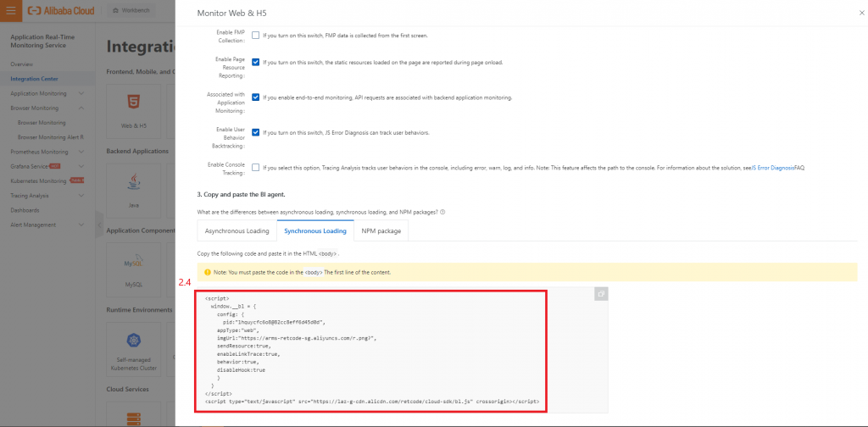Open Browser Monitoring Alert Rules sub-item
Viewport: 868px width, 427px height.
pos(50,137)
